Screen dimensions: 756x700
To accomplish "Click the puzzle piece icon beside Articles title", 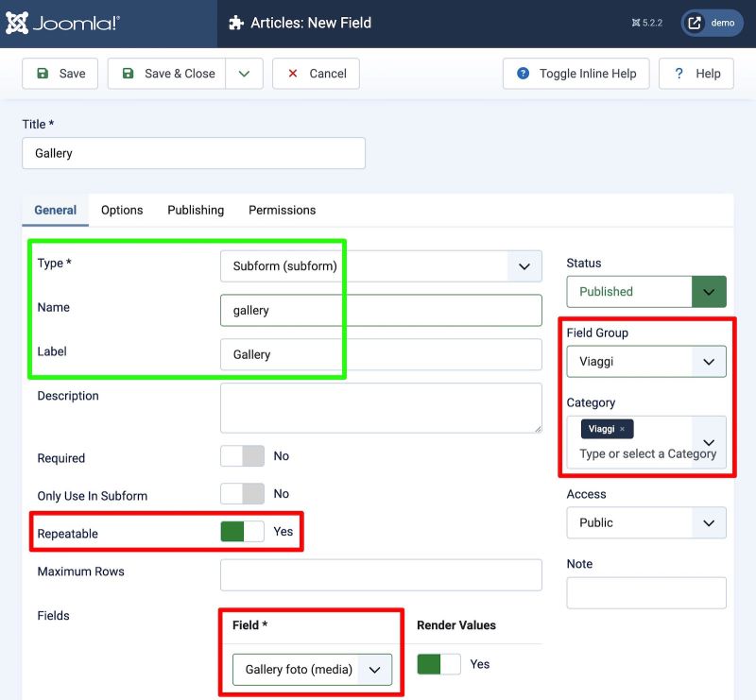I will tap(236, 23).
